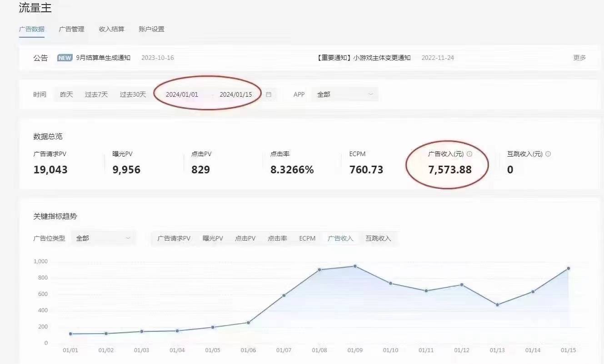Viewport: 604px width, 364px height.
Task: Click the chart data point on 01/09
Action: click(x=354, y=266)
